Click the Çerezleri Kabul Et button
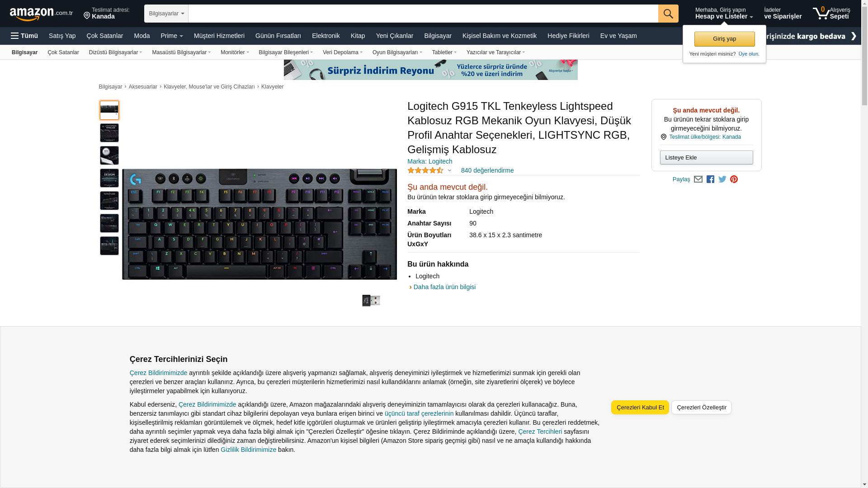Screen dimensions: 868x488 [640, 408]
